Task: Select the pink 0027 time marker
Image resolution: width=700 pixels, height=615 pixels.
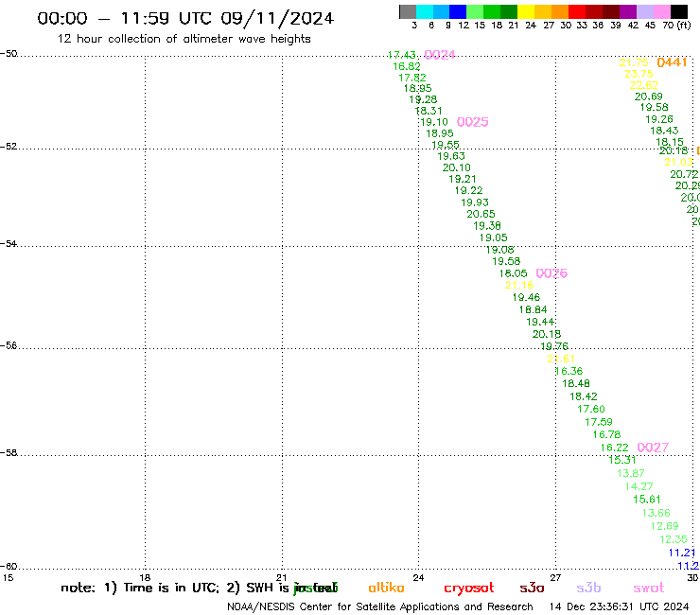Action: [653, 448]
